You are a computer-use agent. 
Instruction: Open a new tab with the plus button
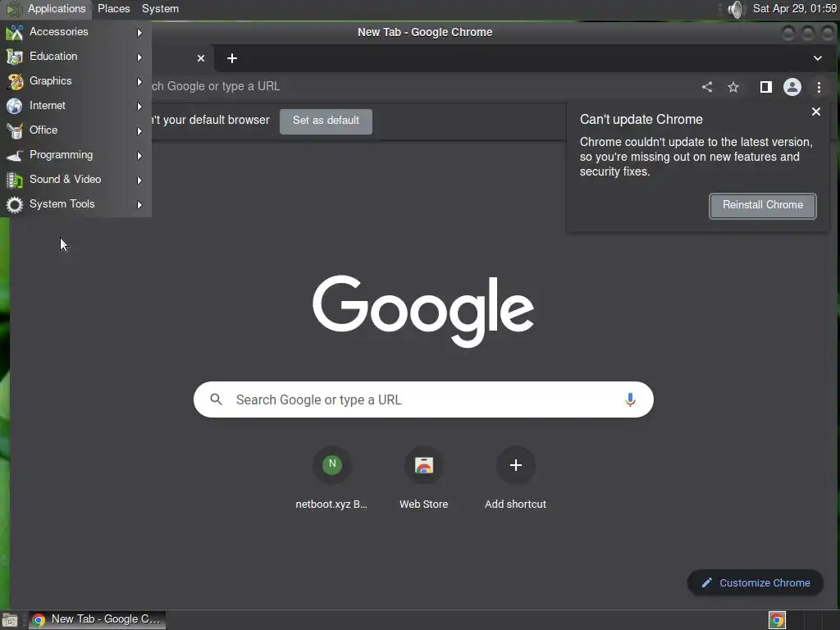click(x=232, y=58)
